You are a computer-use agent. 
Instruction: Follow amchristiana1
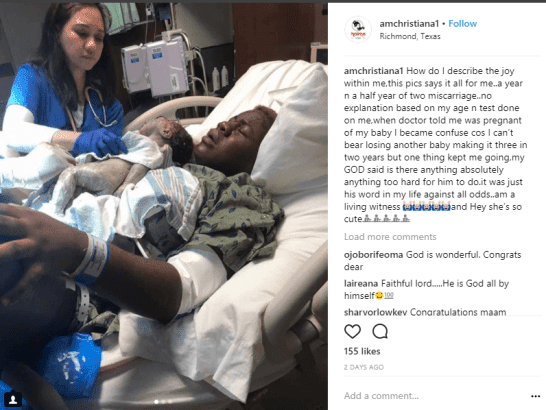[x=462, y=24]
